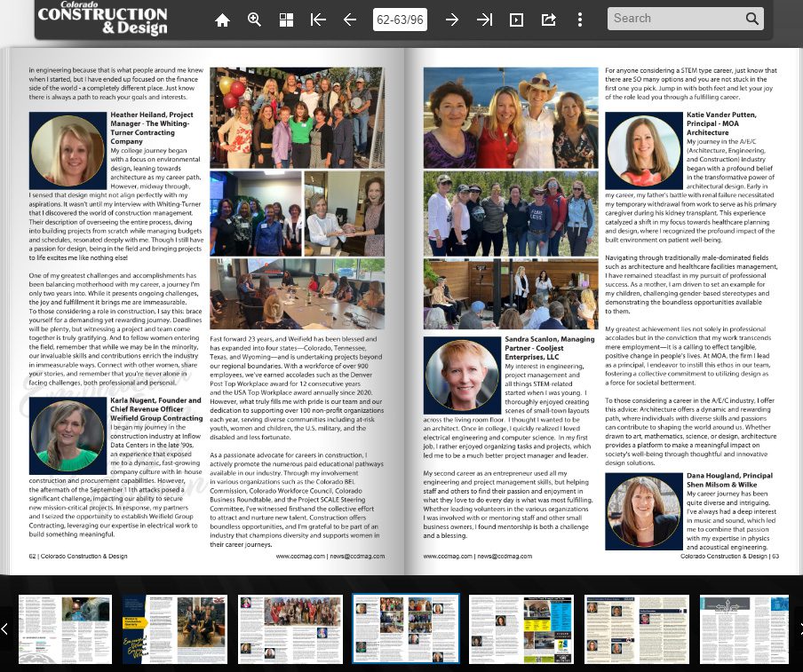
Task: Open the fifth thumbnail with yellow ad
Action: pos(521,629)
